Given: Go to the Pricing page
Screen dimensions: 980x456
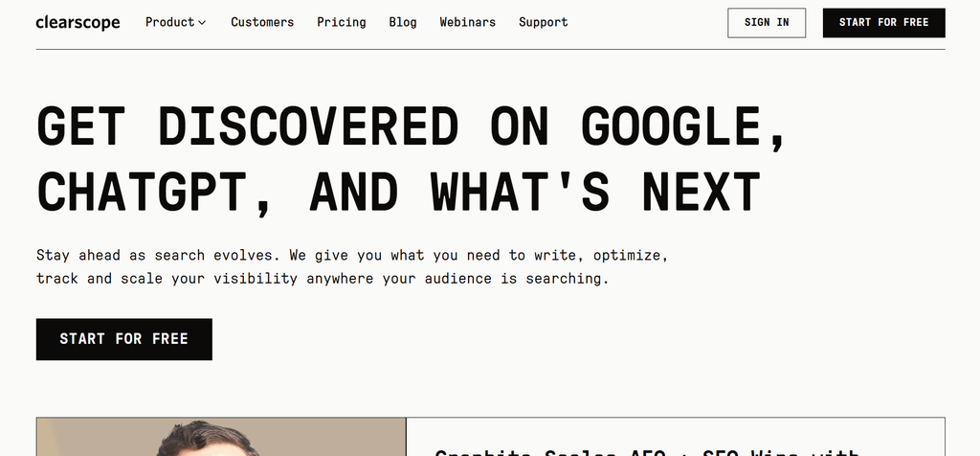Looking at the screenshot, I should pos(342,22).
